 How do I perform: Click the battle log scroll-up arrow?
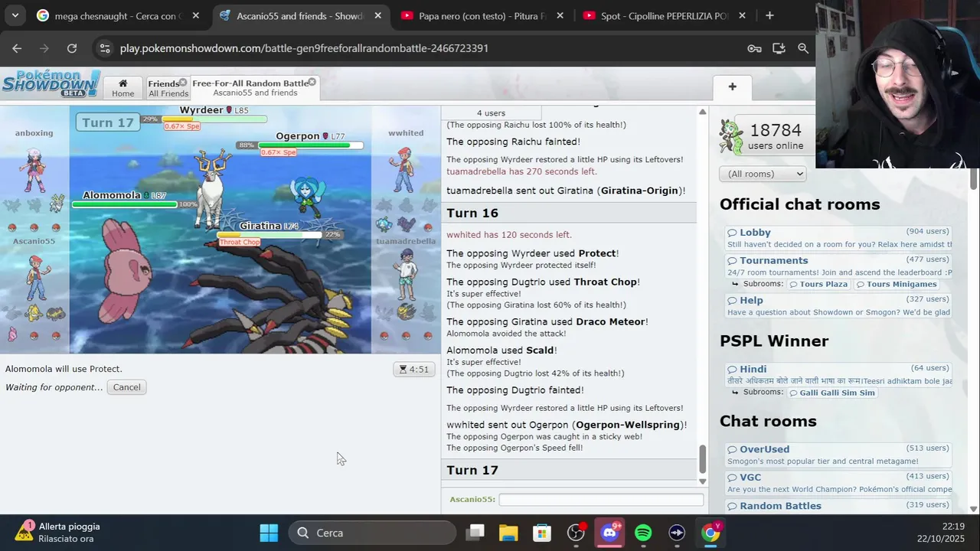click(702, 112)
